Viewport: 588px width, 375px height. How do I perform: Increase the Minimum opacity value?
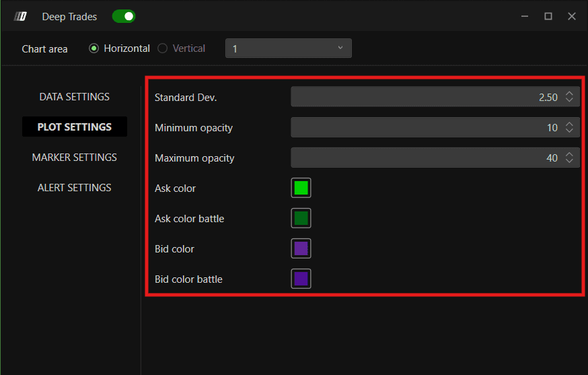[x=569, y=124]
